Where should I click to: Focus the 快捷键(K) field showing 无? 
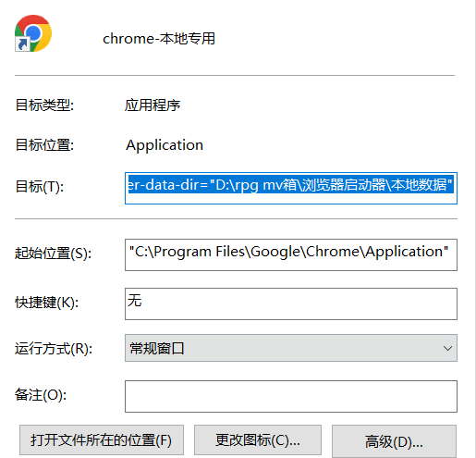[x=291, y=303]
